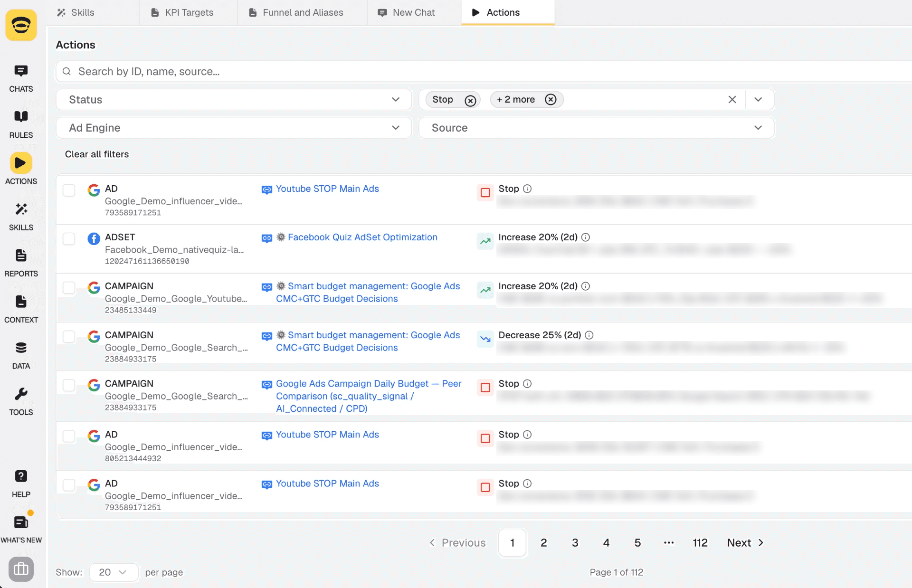The height and width of the screenshot is (588, 912).
Task: Remove the Stop filter chip
Action: tap(470, 100)
